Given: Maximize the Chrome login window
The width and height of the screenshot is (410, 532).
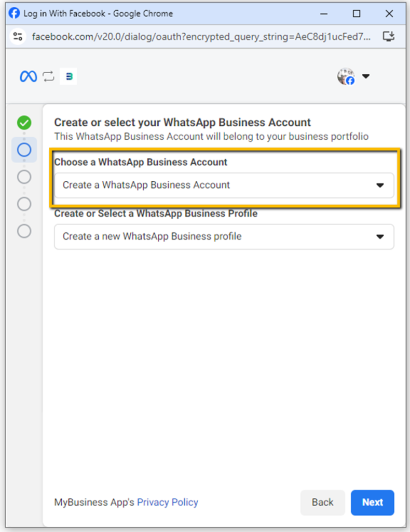Looking at the screenshot, I should click(357, 14).
